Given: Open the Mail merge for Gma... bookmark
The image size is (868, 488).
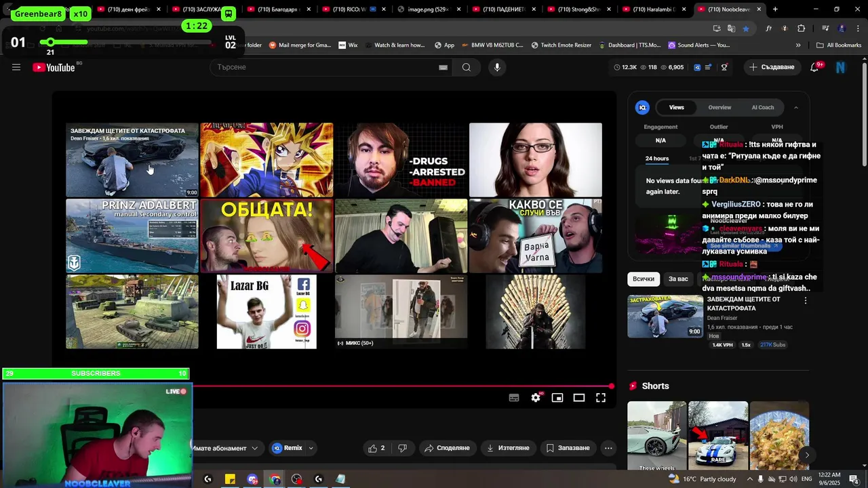Looking at the screenshot, I should pos(300,45).
